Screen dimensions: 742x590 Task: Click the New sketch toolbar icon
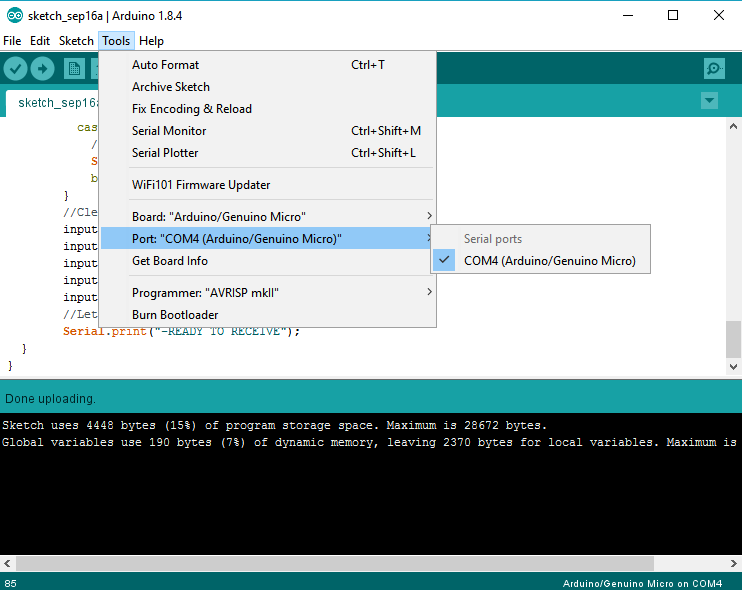(74, 69)
